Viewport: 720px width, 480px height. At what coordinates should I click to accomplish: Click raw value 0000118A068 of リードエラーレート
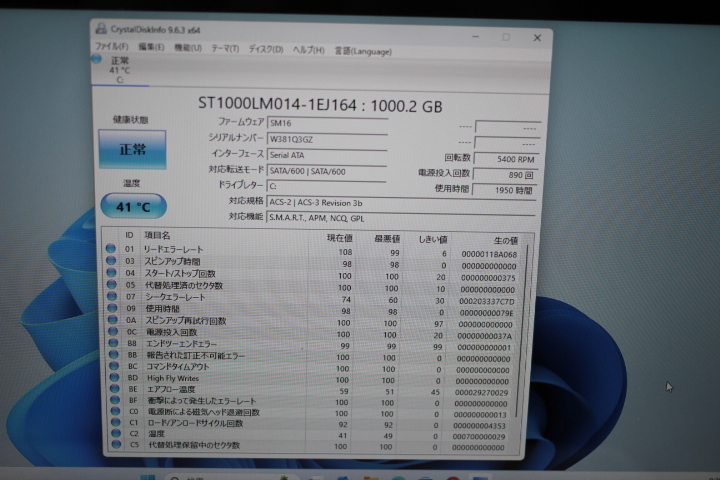click(489, 254)
